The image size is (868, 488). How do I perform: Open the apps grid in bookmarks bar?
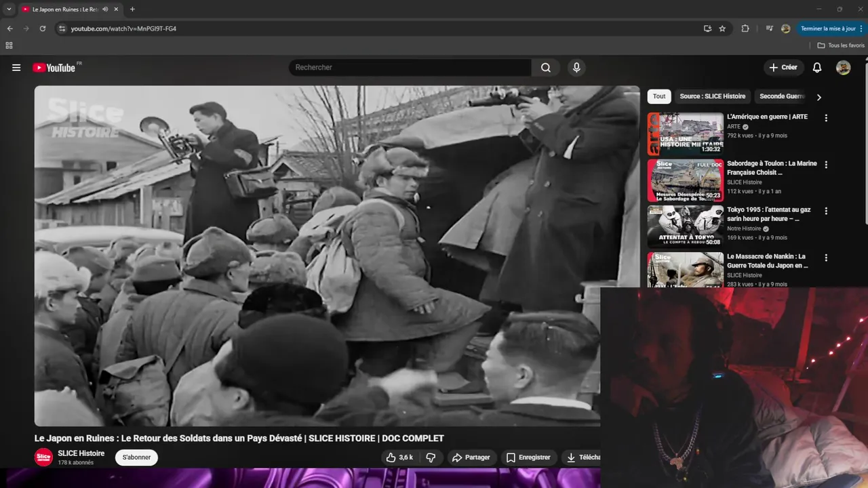[9, 45]
